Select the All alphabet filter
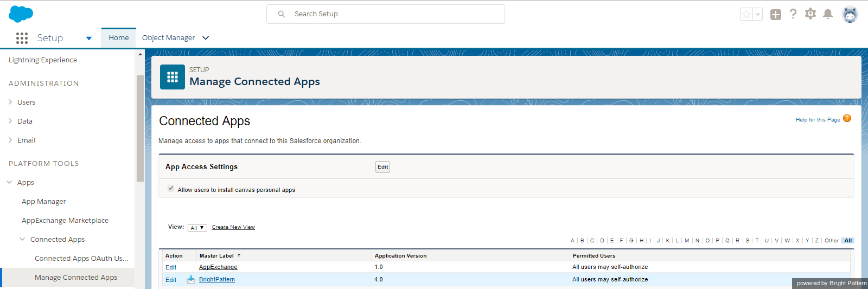 [x=848, y=240]
